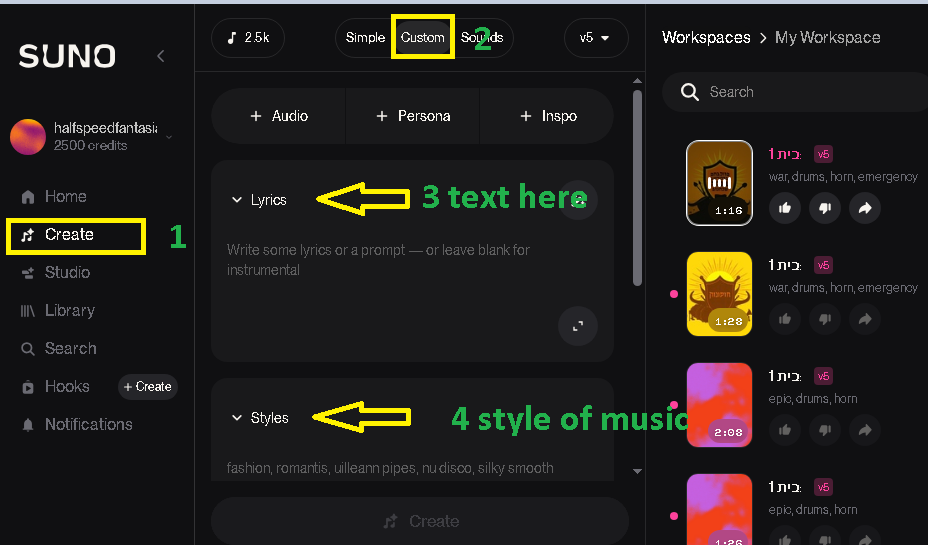Like the first 1:16 song with thumbs up

(x=785, y=208)
